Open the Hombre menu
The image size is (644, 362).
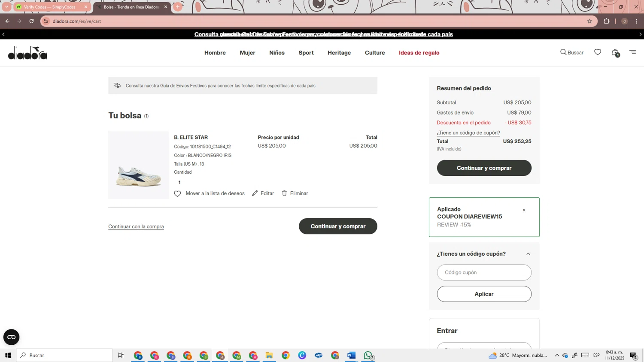[215, 53]
